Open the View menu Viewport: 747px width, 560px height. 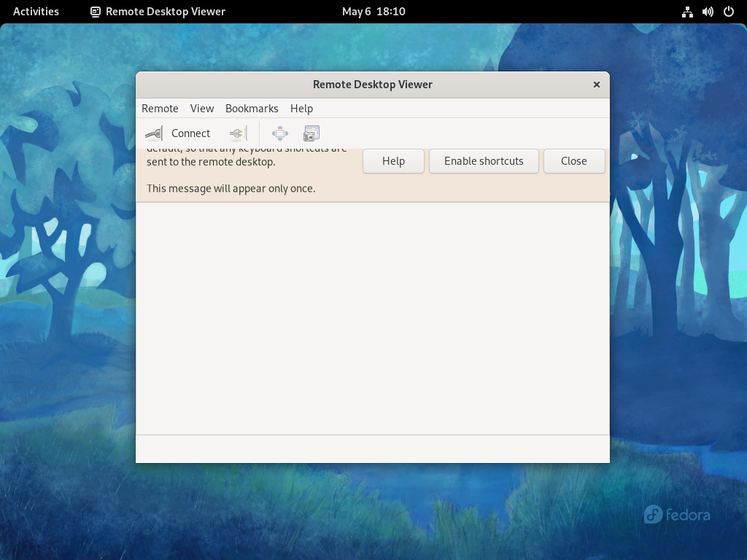202,109
